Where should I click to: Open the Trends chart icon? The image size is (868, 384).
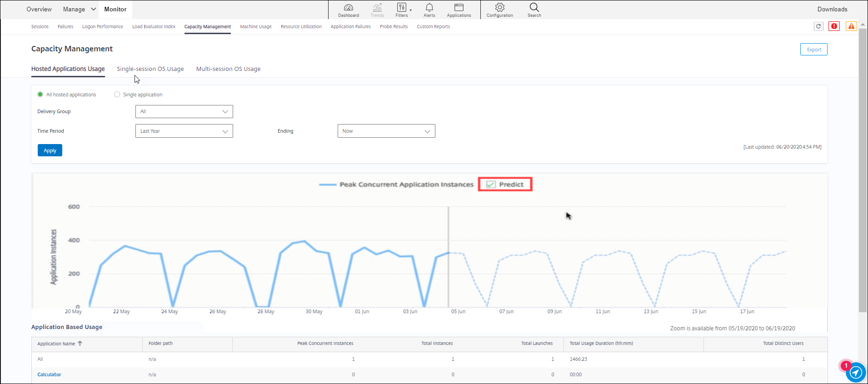(x=377, y=10)
